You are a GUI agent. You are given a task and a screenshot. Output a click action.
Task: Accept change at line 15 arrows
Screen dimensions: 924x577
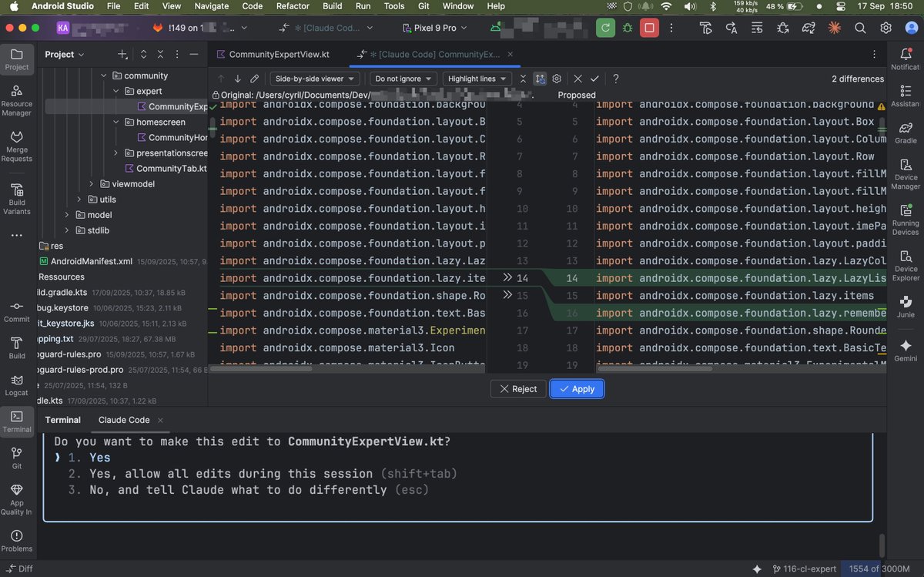pyautogui.click(x=507, y=295)
